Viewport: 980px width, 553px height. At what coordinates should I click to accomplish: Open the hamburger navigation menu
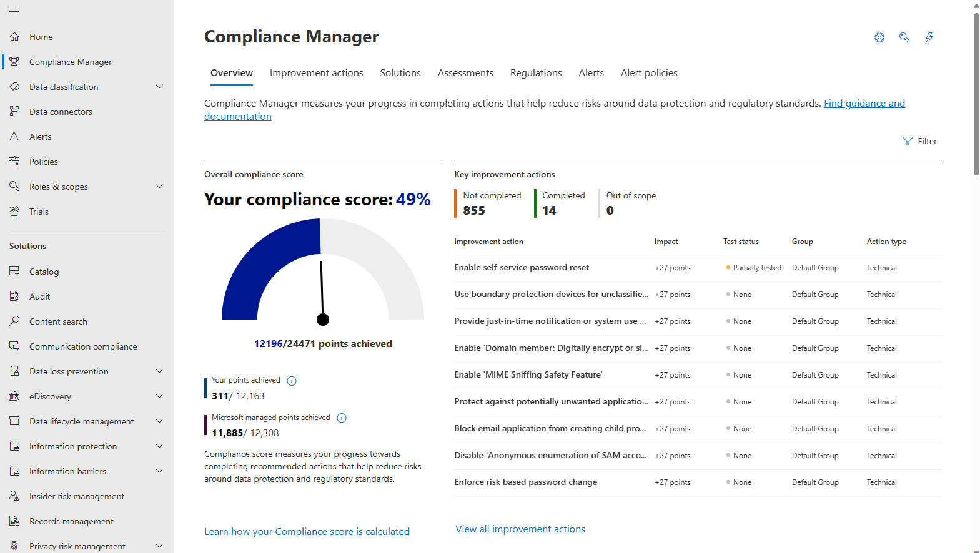(x=14, y=11)
